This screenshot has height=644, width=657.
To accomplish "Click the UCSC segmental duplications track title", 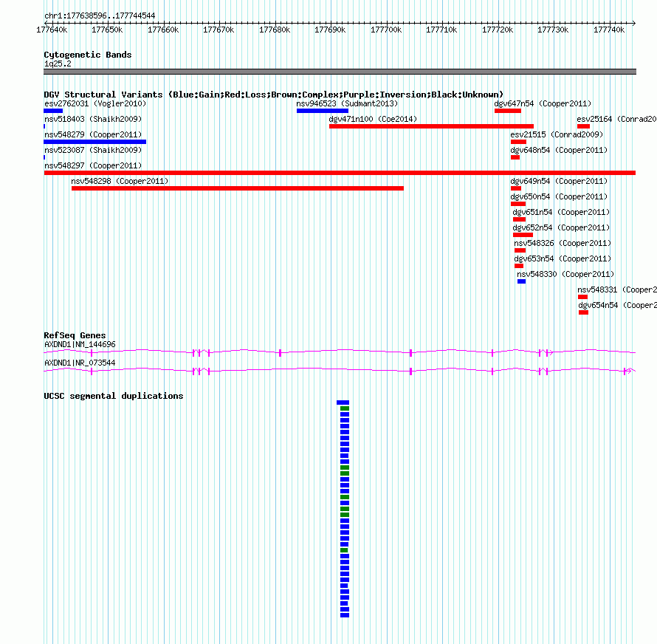I will (x=114, y=396).
